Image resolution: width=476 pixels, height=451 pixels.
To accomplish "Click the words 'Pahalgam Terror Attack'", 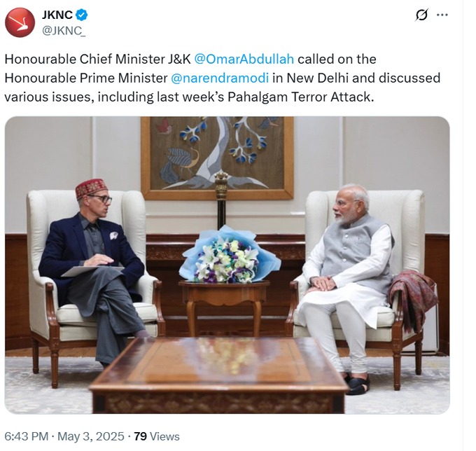I will coord(300,97).
